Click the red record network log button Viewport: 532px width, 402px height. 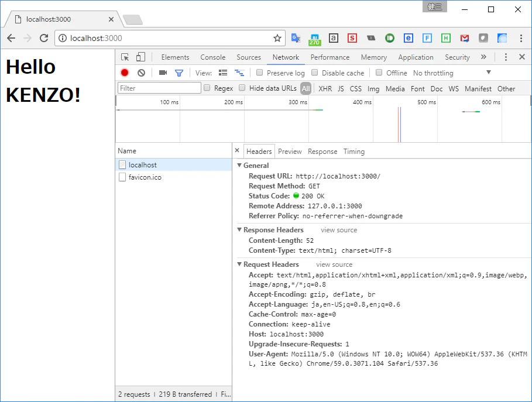[x=125, y=73]
